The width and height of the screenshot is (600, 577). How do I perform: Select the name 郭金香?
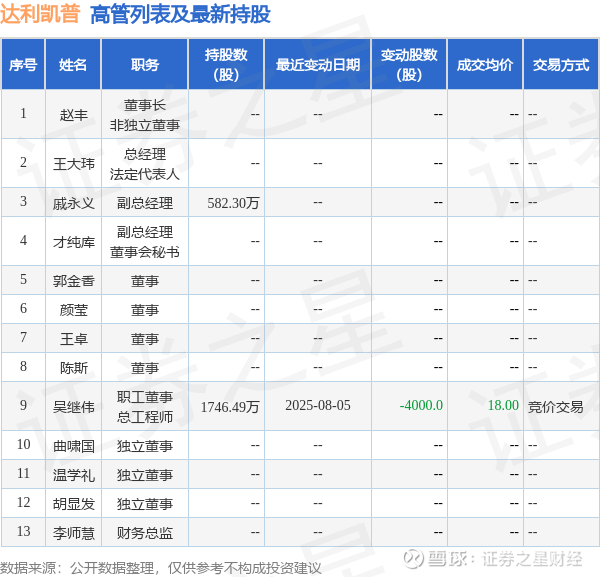(73, 281)
